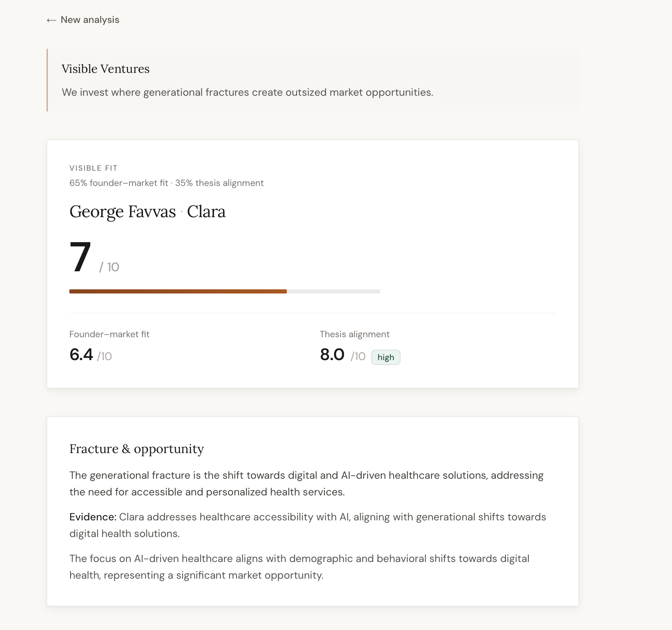Viewport: 672px width, 630px height.
Task: Click the VISIBLE FIT section label
Action: (x=93, y=168)
